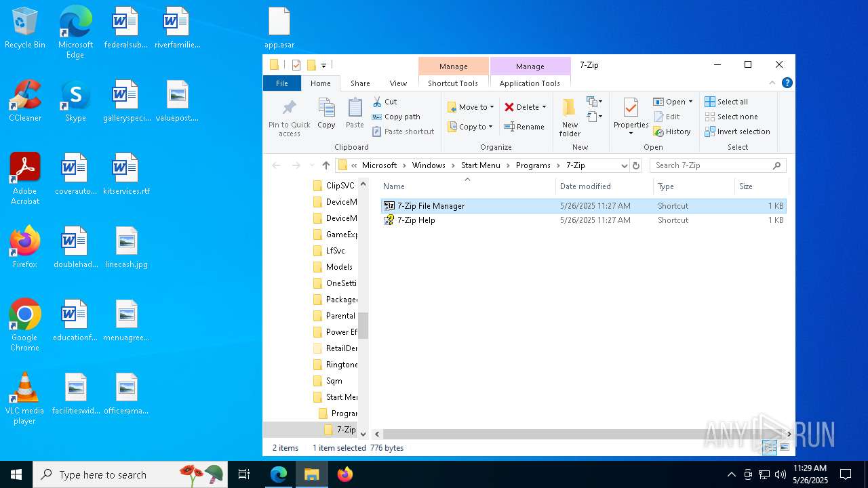868x488 pixels.
Task: Sort by Date modified column
Action: click(x=604, y=186)
